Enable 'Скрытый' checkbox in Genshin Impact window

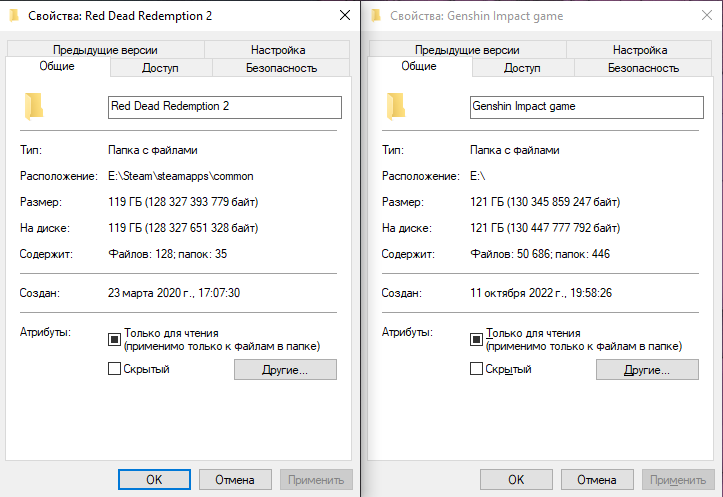click(476, 369)
